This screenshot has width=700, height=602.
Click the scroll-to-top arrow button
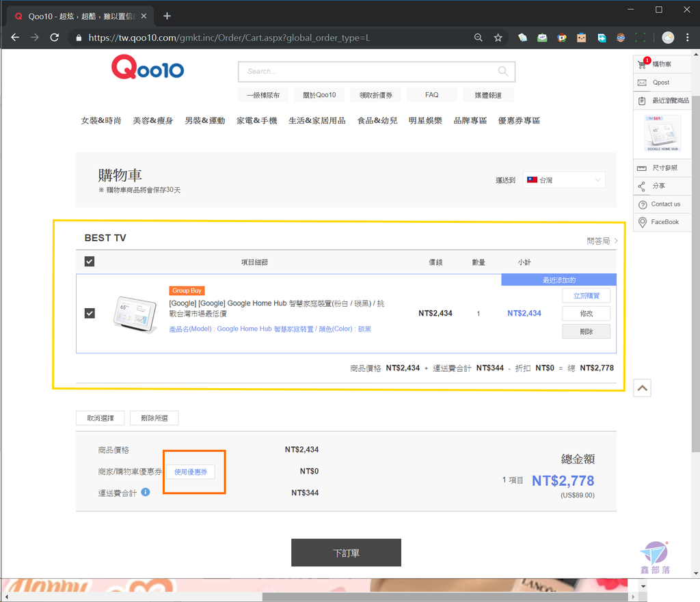642,388
